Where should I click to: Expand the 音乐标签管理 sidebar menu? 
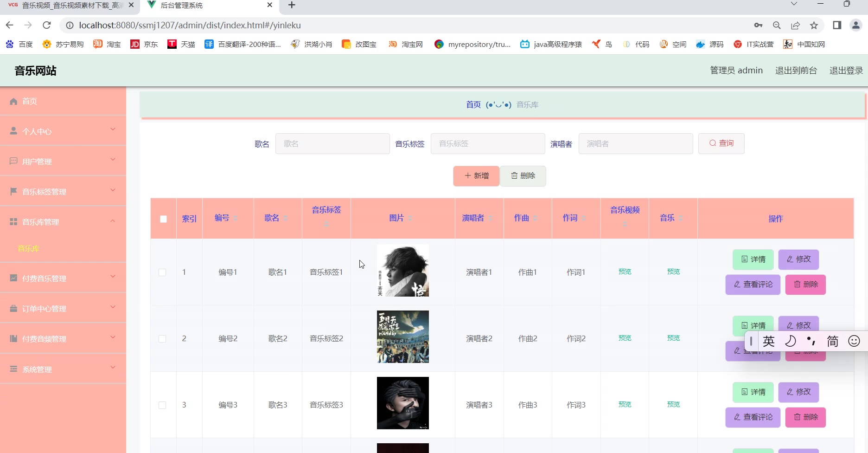coord(63,192)
